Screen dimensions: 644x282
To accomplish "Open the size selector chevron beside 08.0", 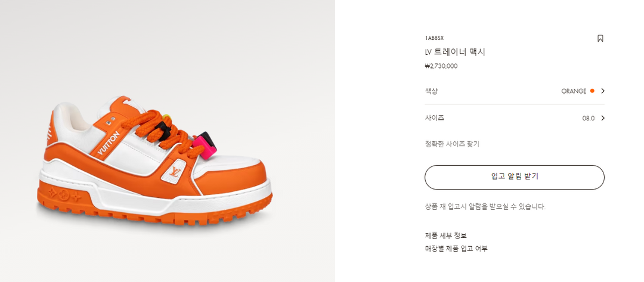I will click(x=603, y=118).
